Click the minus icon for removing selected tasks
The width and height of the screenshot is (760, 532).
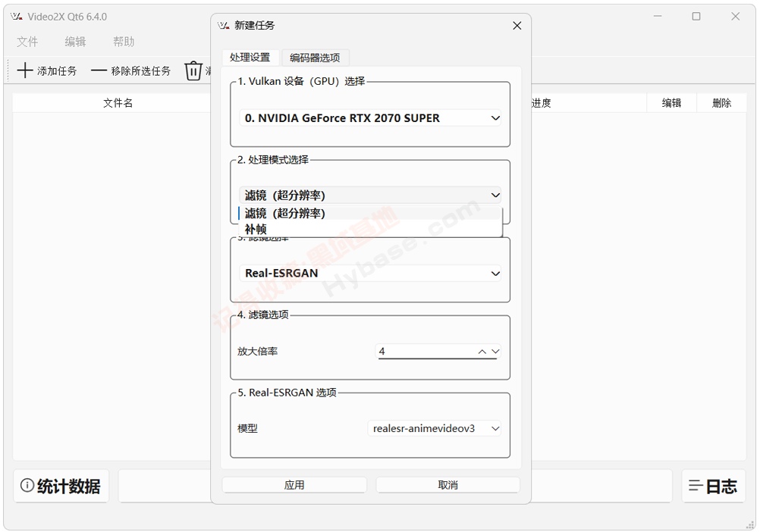click(99, 70)
